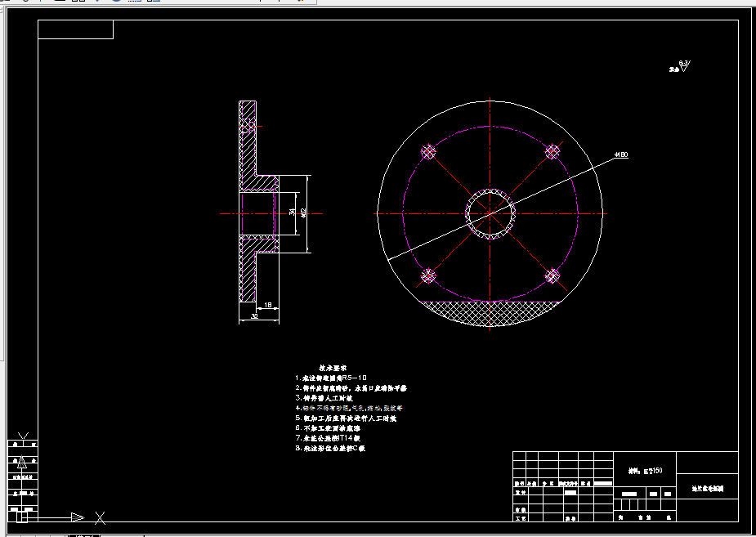Select requirement line 6 in the notes

[328, 428]
